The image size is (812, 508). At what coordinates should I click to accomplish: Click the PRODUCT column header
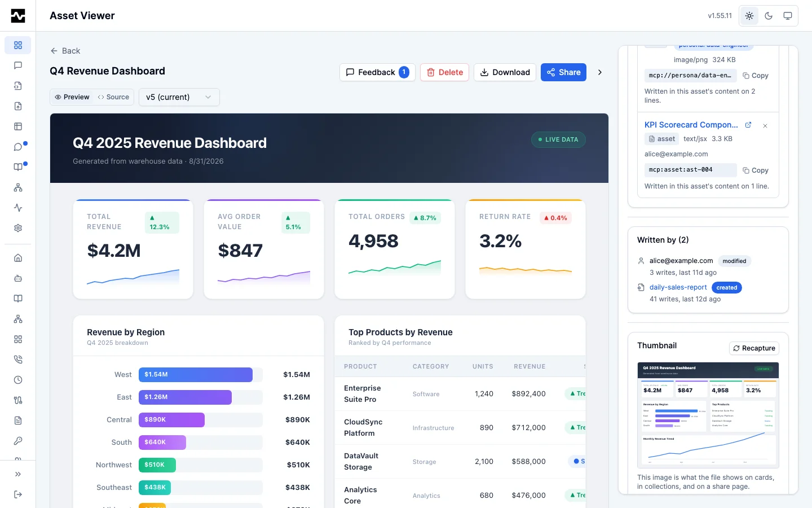pos(360,366)
